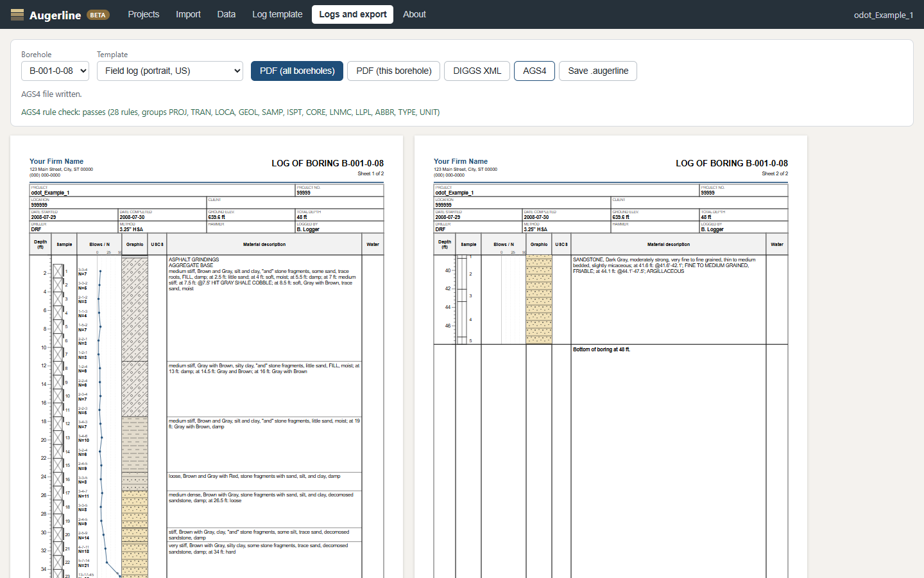Select sheet 1 log preview title

[327, 163]
